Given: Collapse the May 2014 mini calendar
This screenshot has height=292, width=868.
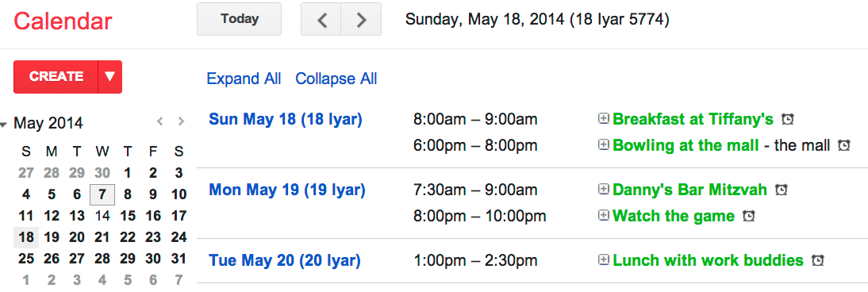Looking at the screenshot, I should point(4,124).
